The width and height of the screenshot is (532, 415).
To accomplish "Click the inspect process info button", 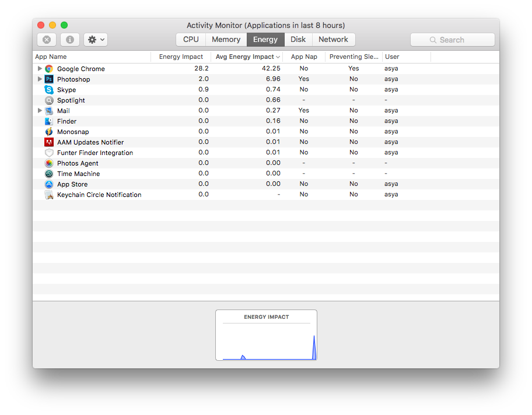I will 70,40.
